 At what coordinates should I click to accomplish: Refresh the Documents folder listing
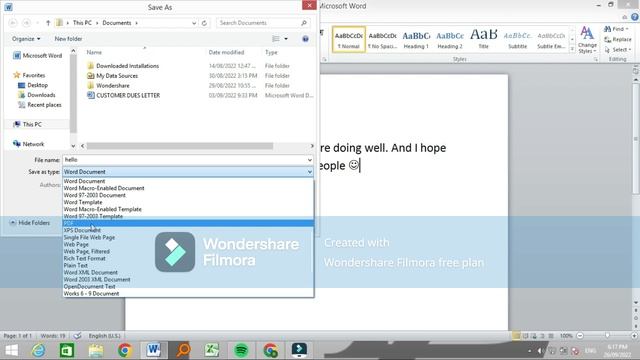(204, 23)
